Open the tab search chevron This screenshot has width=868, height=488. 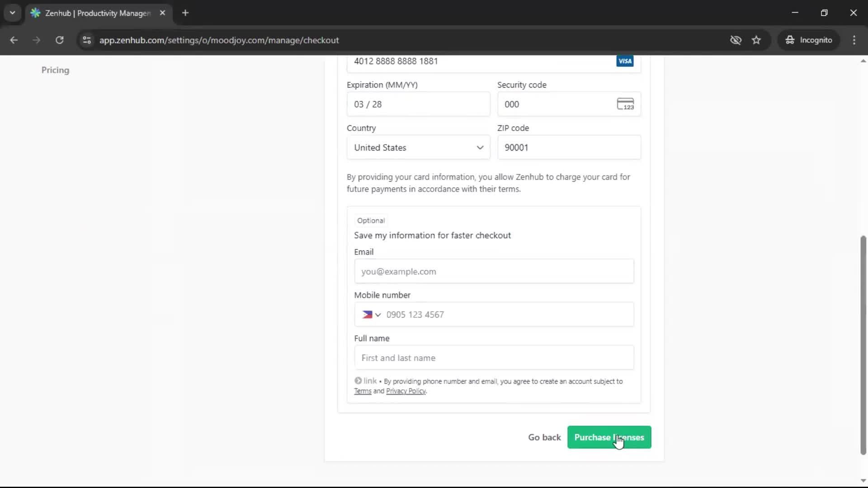pyautogui.click(x=12, y=13)
